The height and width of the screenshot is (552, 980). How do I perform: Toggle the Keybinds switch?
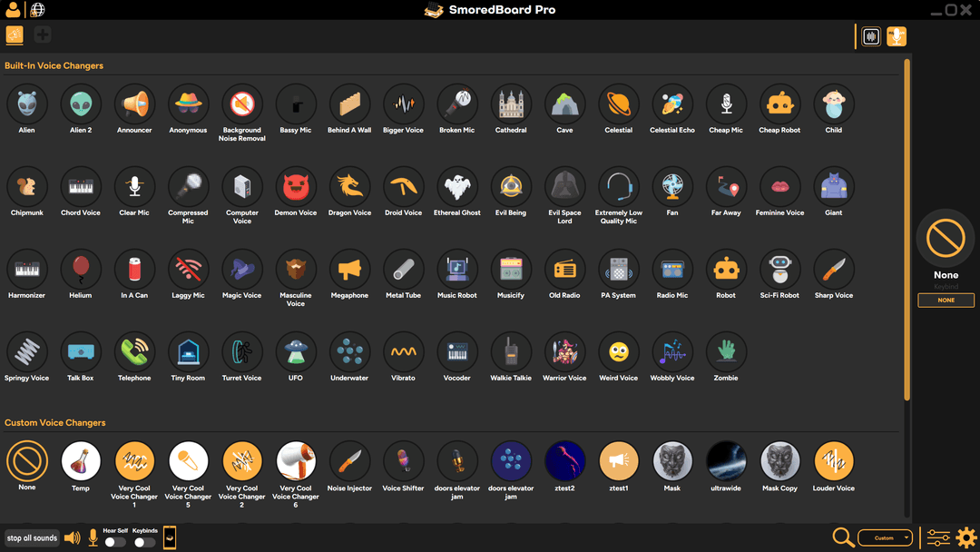(144, 542)
